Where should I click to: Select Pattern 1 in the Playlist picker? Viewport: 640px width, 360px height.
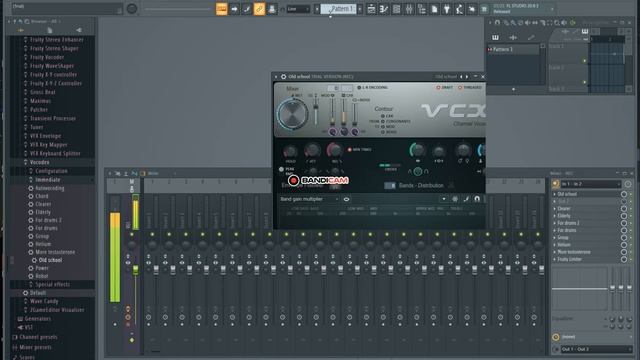tap(513, 49)
